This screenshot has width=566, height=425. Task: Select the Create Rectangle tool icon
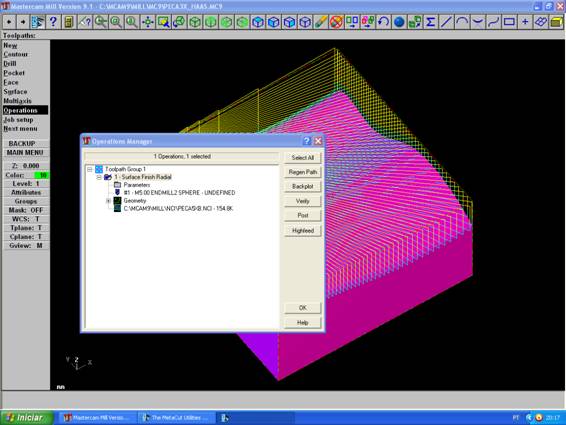tap(509, 22)
